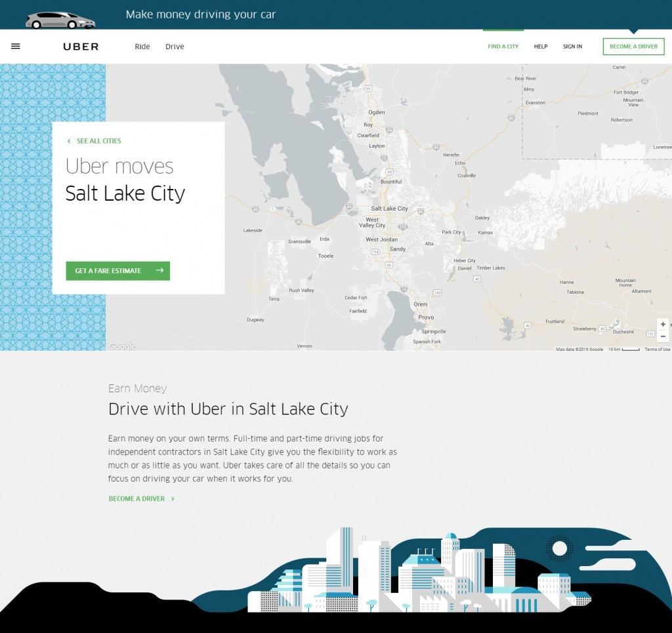Click the chevron next to Become a Driver link

coord(173,499)
